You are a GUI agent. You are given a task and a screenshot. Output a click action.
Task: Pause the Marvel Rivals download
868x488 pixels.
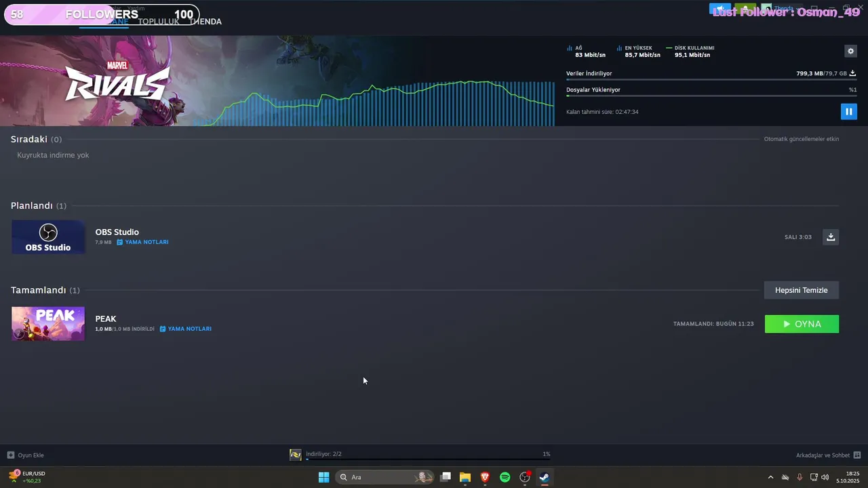(848, 111)
